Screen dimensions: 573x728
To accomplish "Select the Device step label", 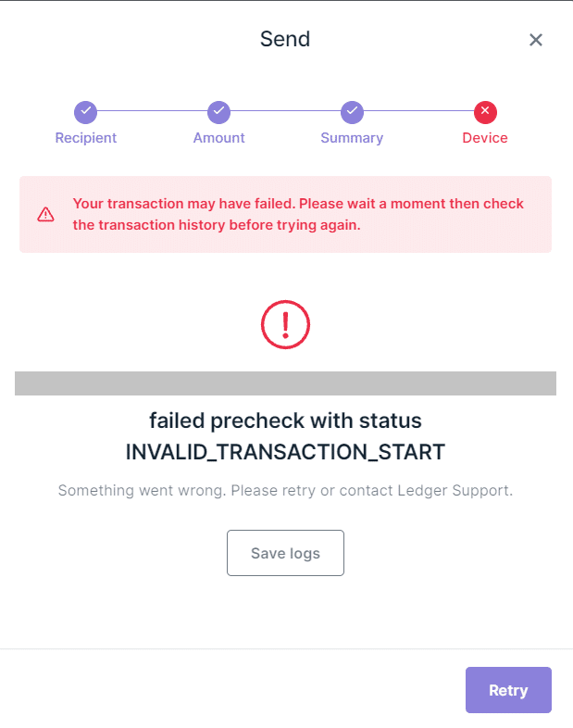I will 485,138.
